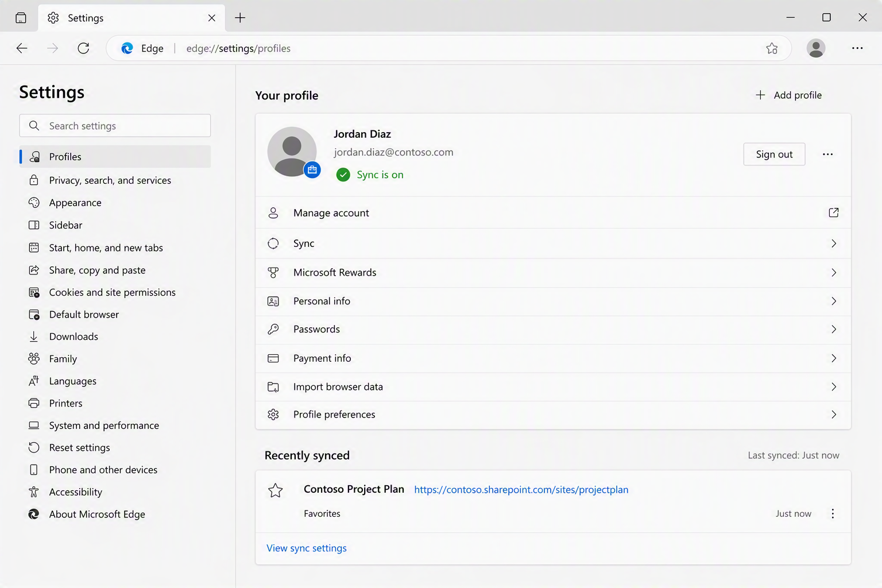
Task: Click the Manage account row
Action: [553, 212]
